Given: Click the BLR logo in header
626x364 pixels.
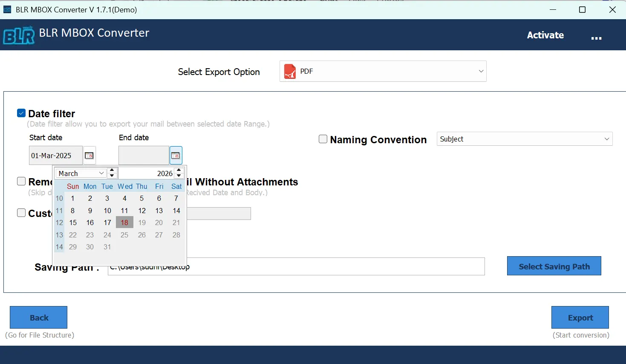Looking at the screenshot, I should point(19,35).
